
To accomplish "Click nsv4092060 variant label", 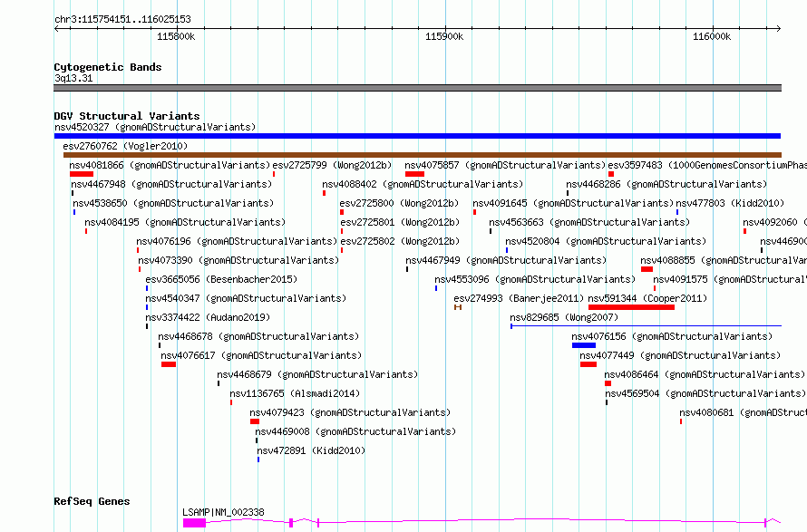I will coord(774,222).
